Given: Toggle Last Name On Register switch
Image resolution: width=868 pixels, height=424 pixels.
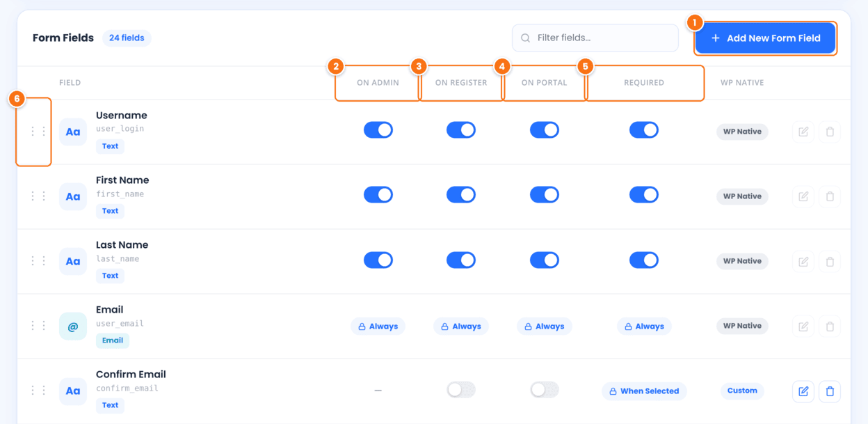Looking at the screenshot, I should pyautogui.click(x=461, y=260).
